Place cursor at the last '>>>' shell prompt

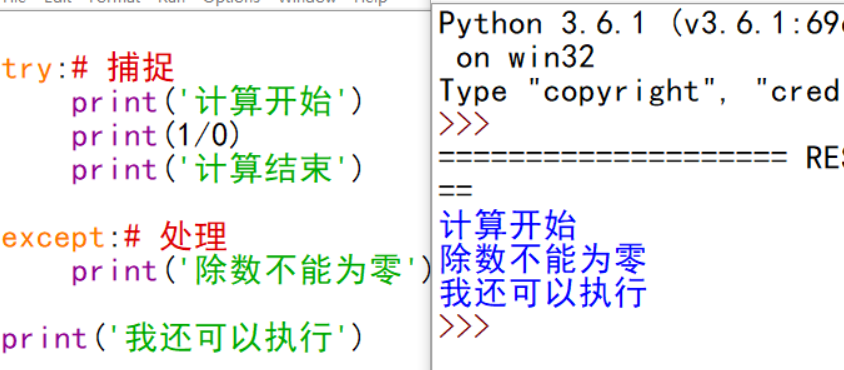(x=464, y=325)
